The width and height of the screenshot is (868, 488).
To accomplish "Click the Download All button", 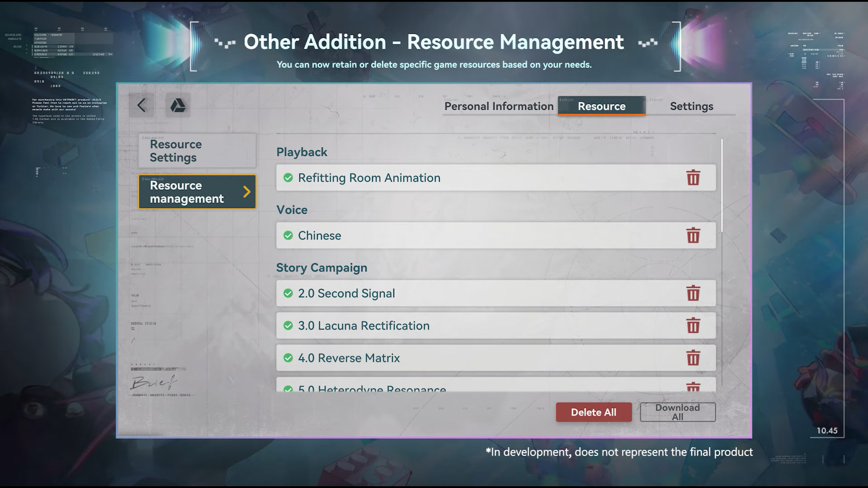I will [x=677, y=412].
